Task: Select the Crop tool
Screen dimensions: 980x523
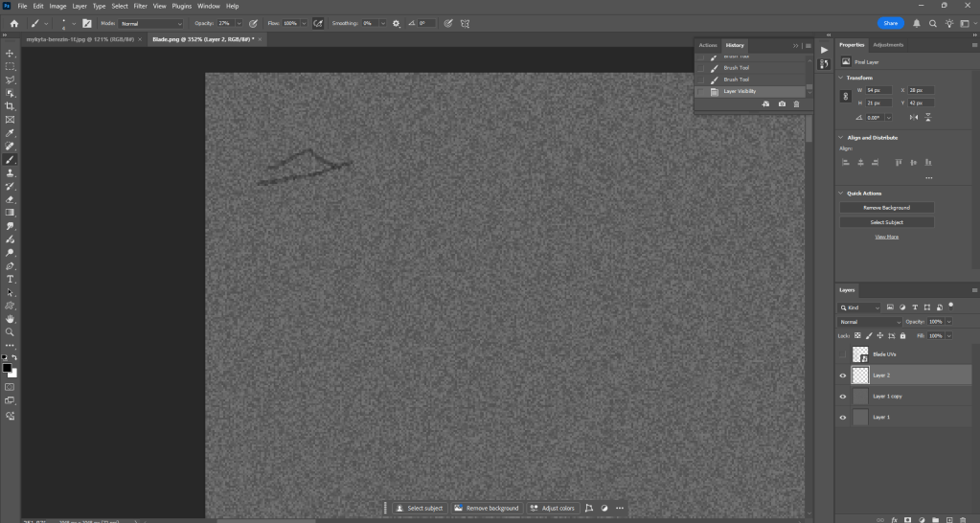Action: (11, 106)
